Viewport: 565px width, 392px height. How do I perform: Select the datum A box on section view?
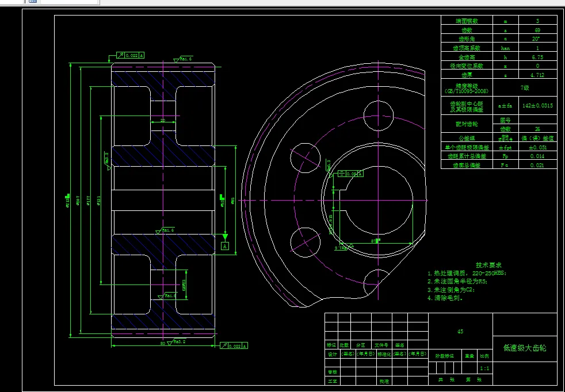(225, 246)
